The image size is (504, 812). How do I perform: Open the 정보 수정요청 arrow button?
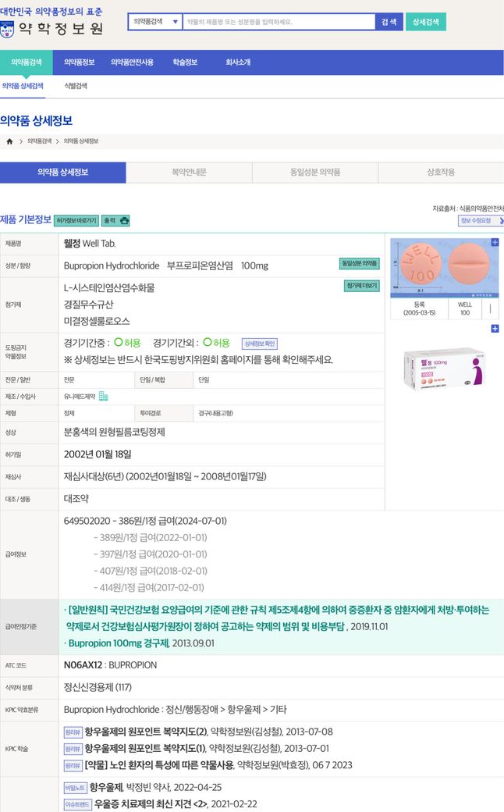pyautogui.click(x=480, y=221)
